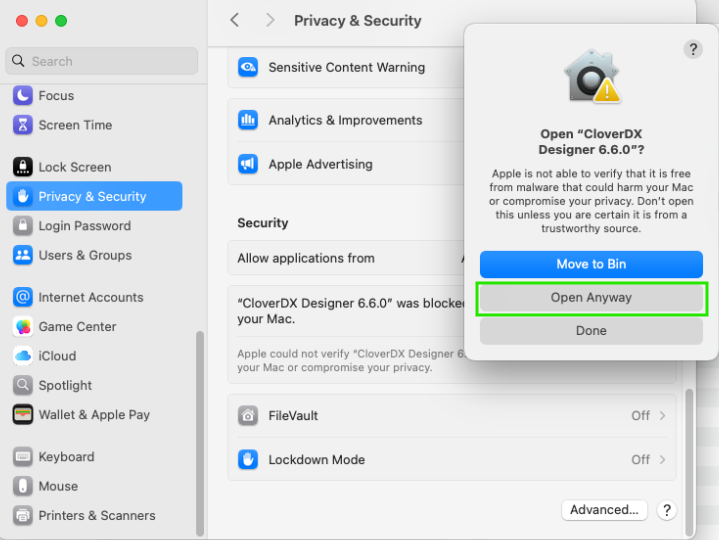The height and width of the screenshot is (540, 719).
Task: Select Wallet & Apple Pay in sidebar
Action: 94,414
